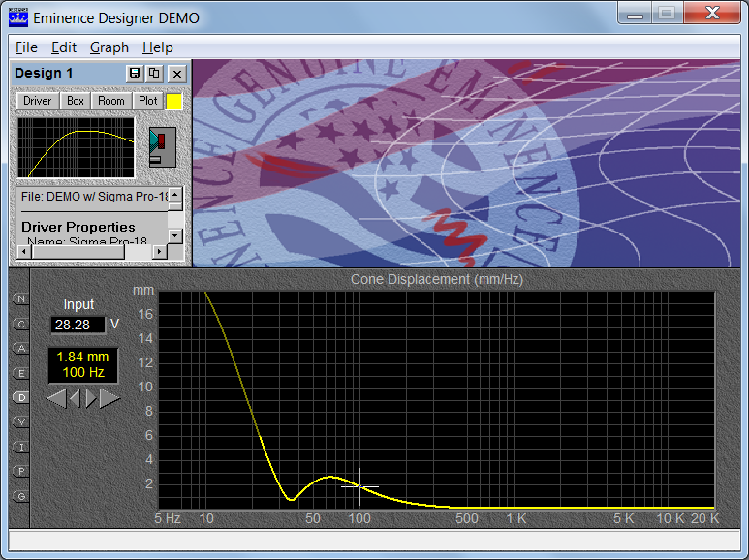
Task: Click the speaker box diagram icon
Action: (163, 147)
